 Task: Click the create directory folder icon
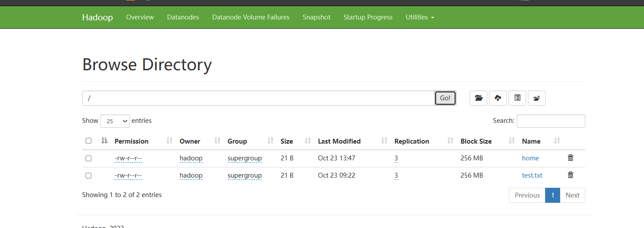pos(478,98)
